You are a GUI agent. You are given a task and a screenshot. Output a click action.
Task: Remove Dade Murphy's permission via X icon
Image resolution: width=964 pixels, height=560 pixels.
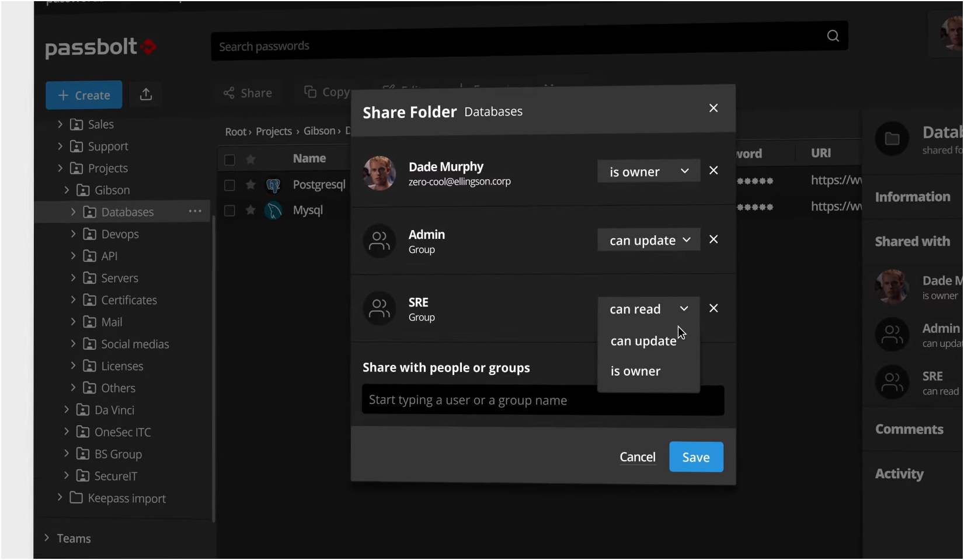714,171
